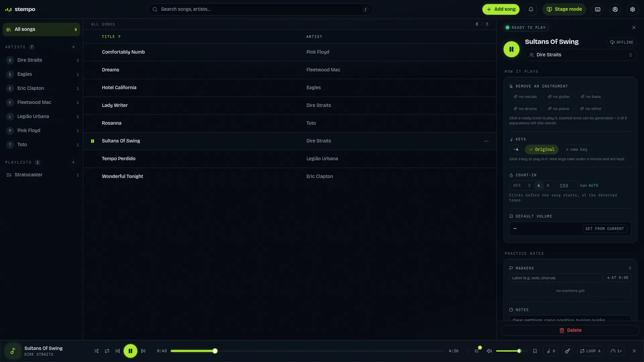Generate the no bass track
Image resolution: width=644 pixels, height=362 pixels.
(591, 97)
